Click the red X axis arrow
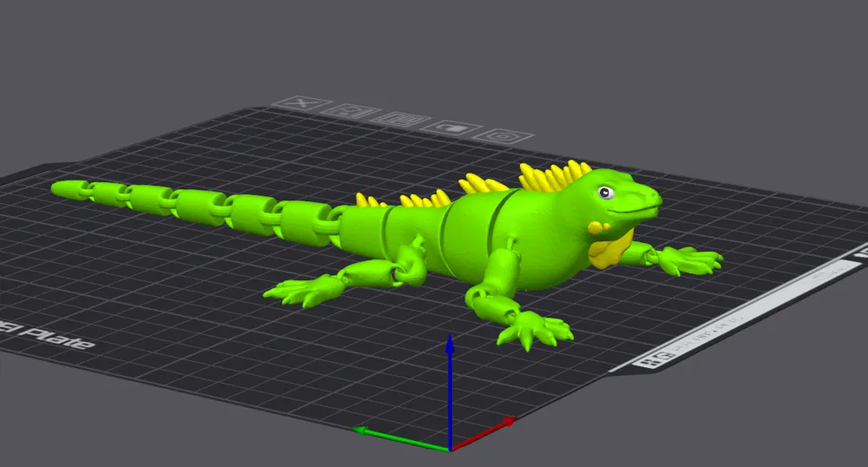The height and width of the screenshot is (467, 868). tap(484, 433)
